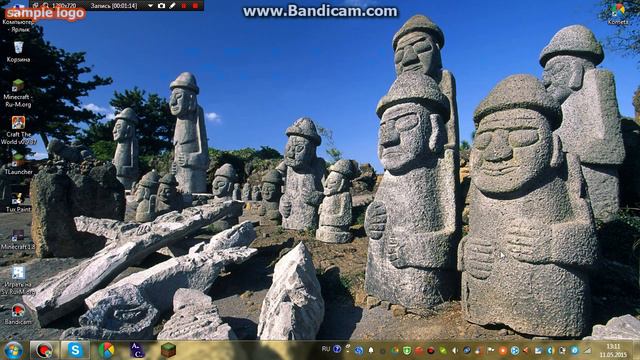This screenshot has height=360, width=640.
Task: Click the Запись [00:01:14] recording timer text
Action: pos(113,6)
